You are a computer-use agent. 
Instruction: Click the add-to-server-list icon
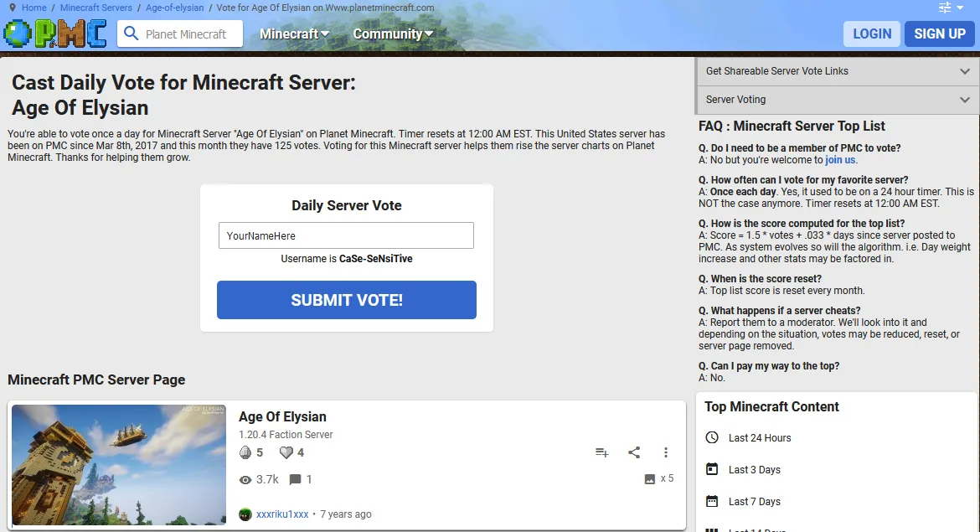(601, 452)
